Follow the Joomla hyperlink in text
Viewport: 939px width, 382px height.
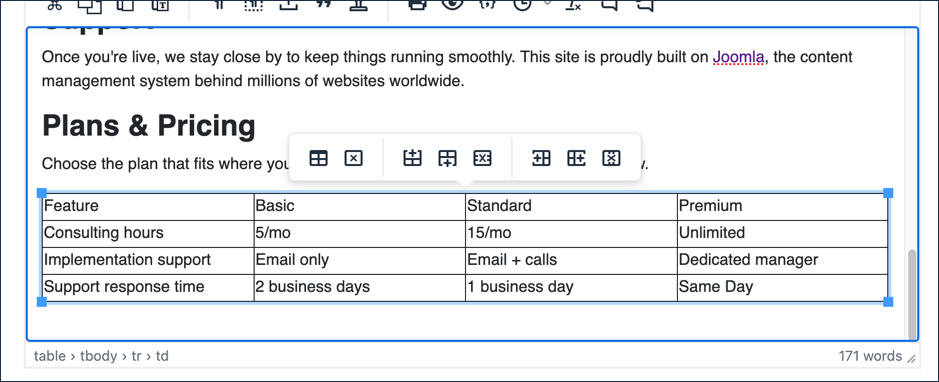click(x=738, y=57)
